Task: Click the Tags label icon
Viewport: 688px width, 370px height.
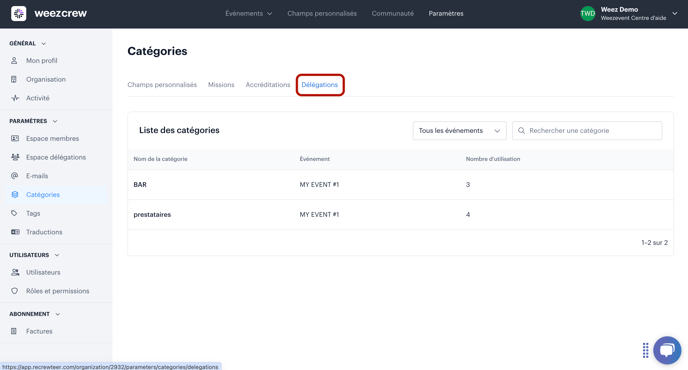Action: (x=14, y=213)
